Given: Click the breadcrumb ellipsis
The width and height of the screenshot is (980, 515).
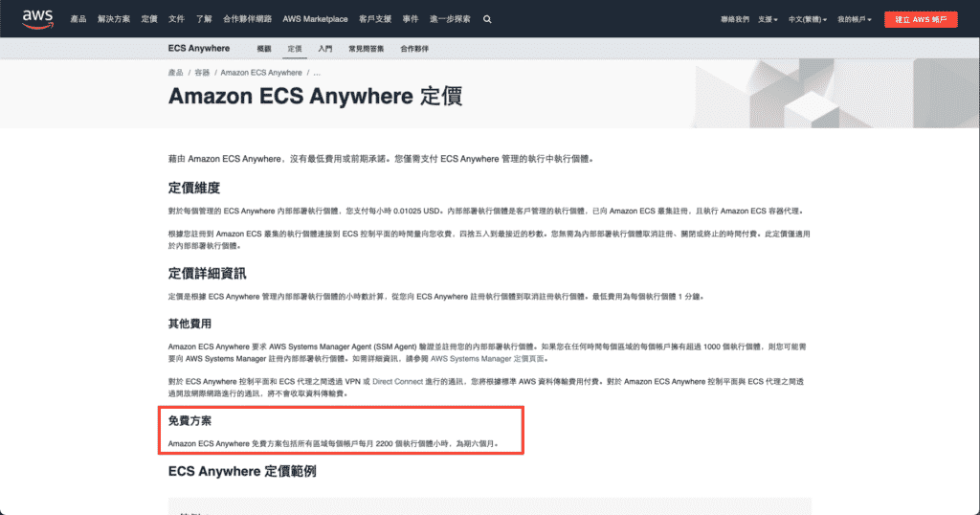Looking at the screenshot, I should coord(317,73).
